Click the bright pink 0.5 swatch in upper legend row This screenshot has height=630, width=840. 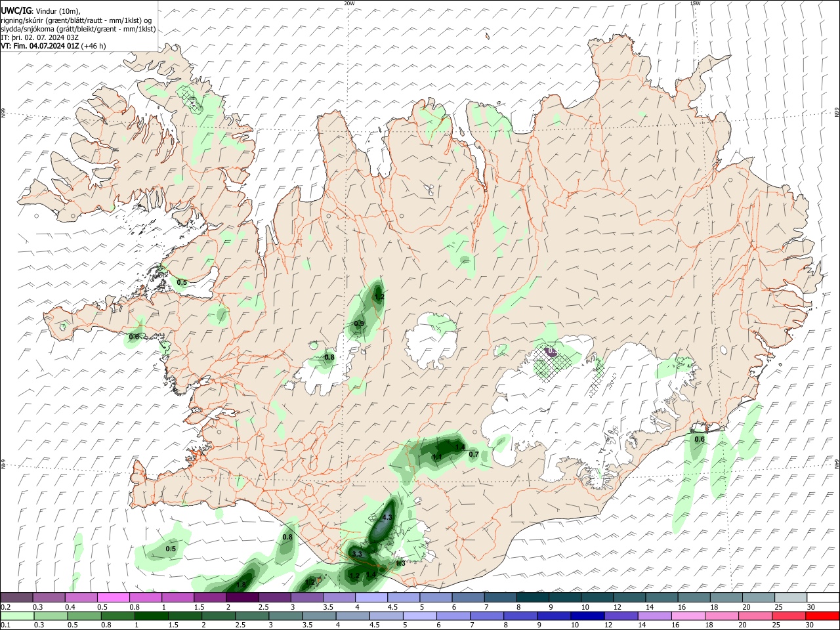pyautogui.click(x=113, y=597)
